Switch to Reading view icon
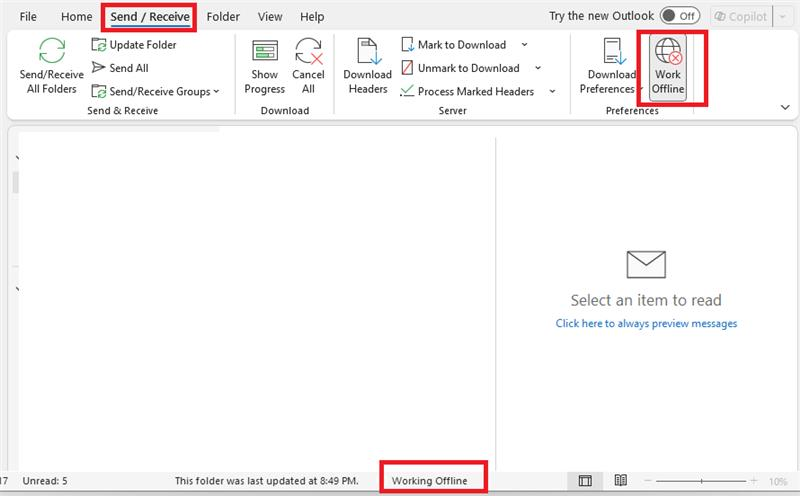The width and height of the screenshot is (800, 496). (x=620, y=480)
